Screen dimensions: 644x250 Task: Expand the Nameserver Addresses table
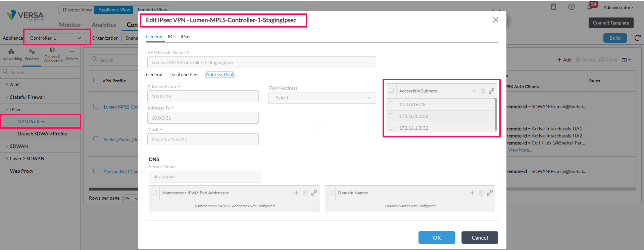pos(314,193)
